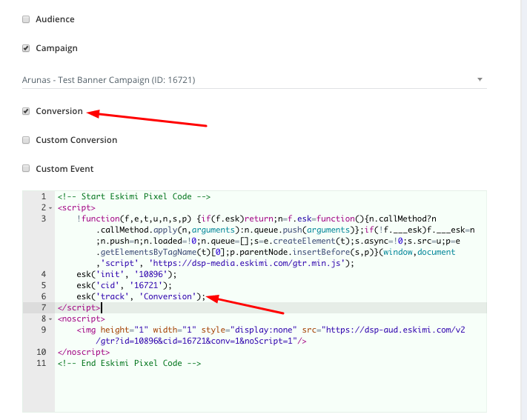Click the opening <noscript> tag
Image resolution: width=527 pixels, height=420 pixels.
click(x=81, y=319)
